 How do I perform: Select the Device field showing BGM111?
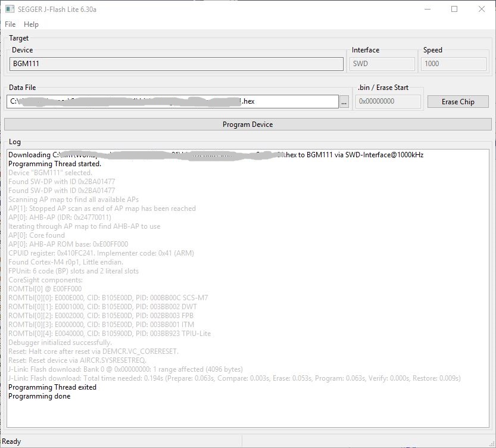(174, 64)
